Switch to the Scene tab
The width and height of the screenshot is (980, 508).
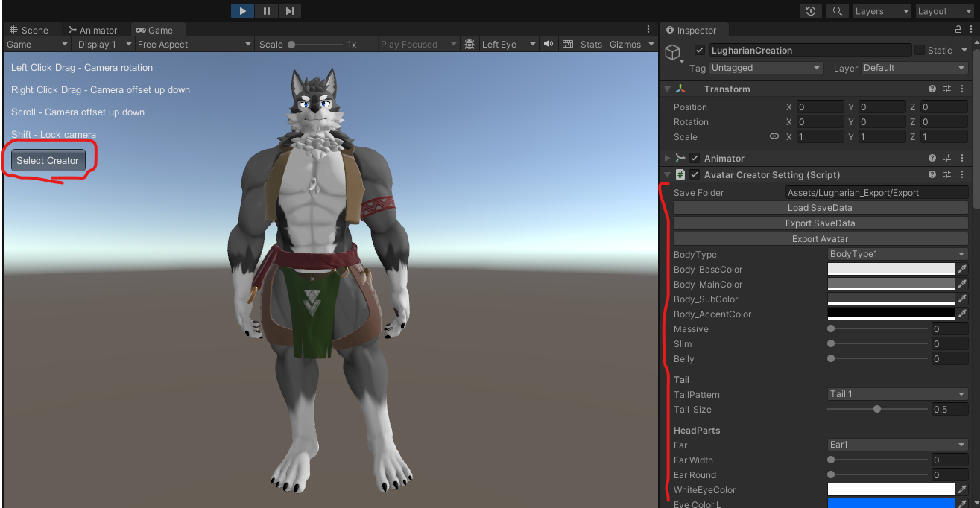pos(30,30)
